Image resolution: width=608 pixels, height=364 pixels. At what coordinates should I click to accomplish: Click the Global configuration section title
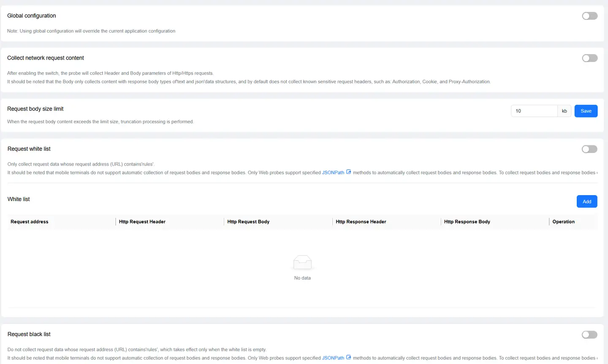click(x=32, y=16)
